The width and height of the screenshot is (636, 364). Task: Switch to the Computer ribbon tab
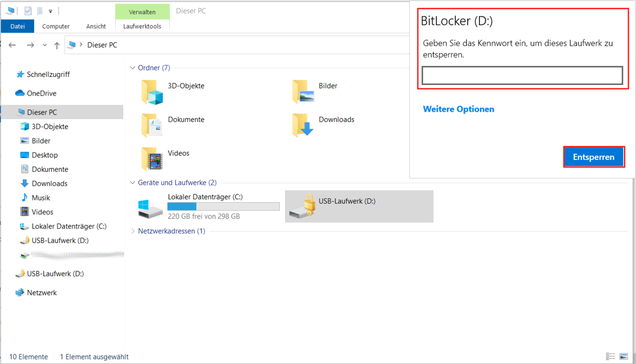pyautogui.click(x=56, y=26)
